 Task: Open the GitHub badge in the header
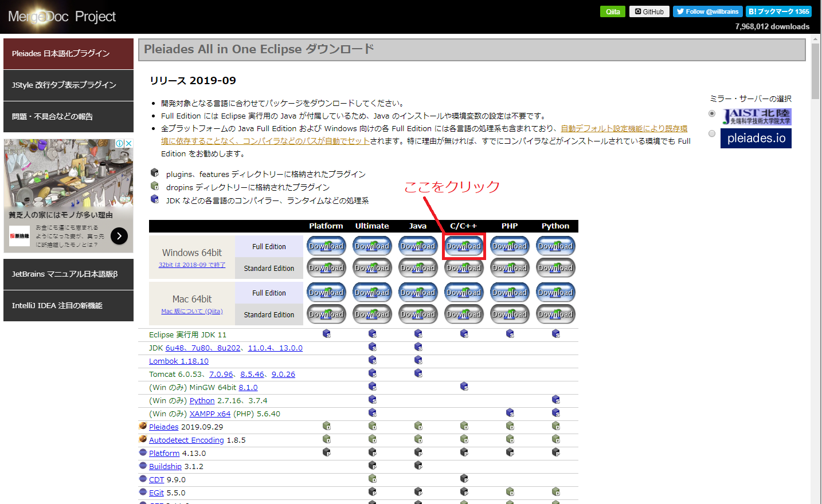(649, 11)
